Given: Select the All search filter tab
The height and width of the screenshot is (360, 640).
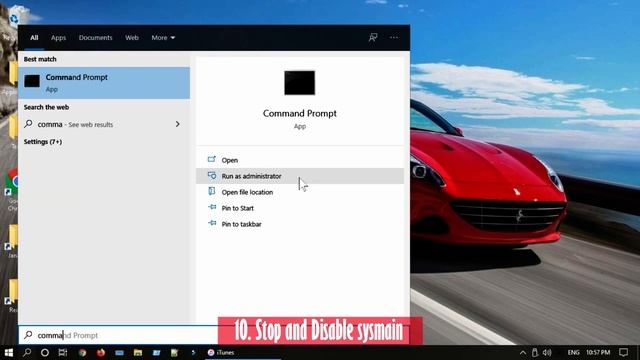Looking at the screenshot, I should (x=34, y=38).
